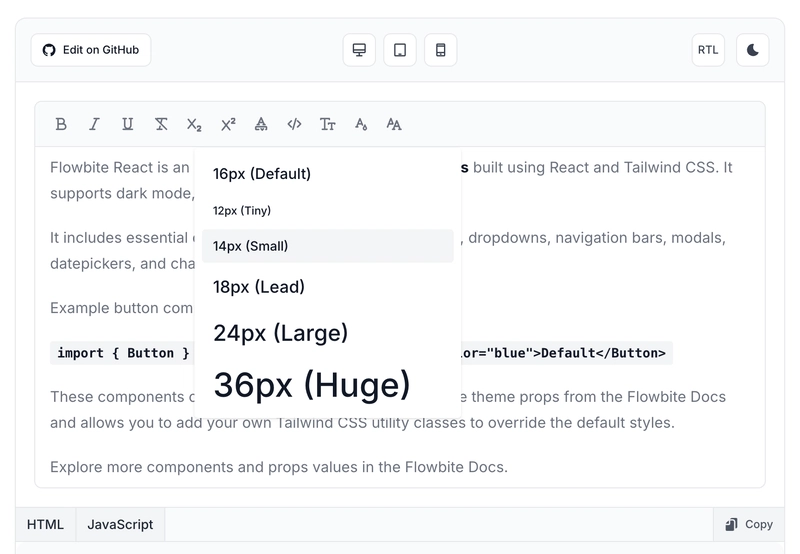This screenshot has height=554, width=800.
Task: Toggle RTL text direction
Action: (708, 50)
